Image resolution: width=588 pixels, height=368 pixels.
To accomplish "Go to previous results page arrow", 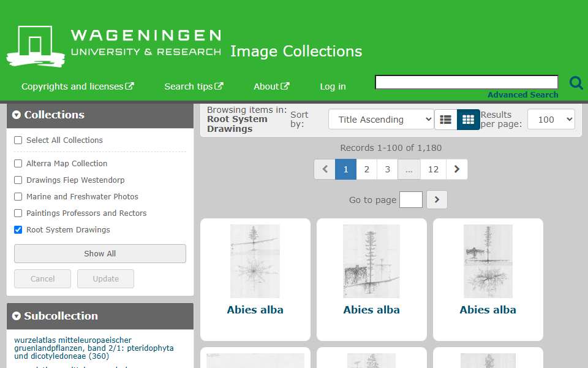I will [325, 169].
